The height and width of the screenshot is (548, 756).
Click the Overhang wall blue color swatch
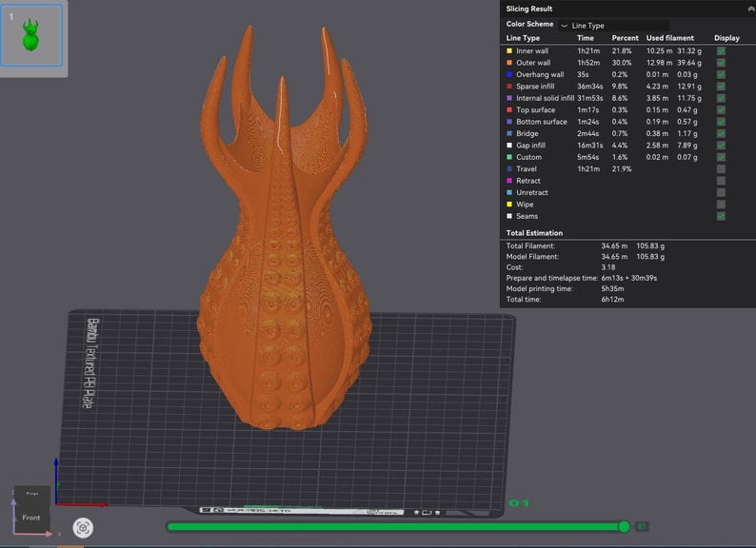tap(509, 74)
